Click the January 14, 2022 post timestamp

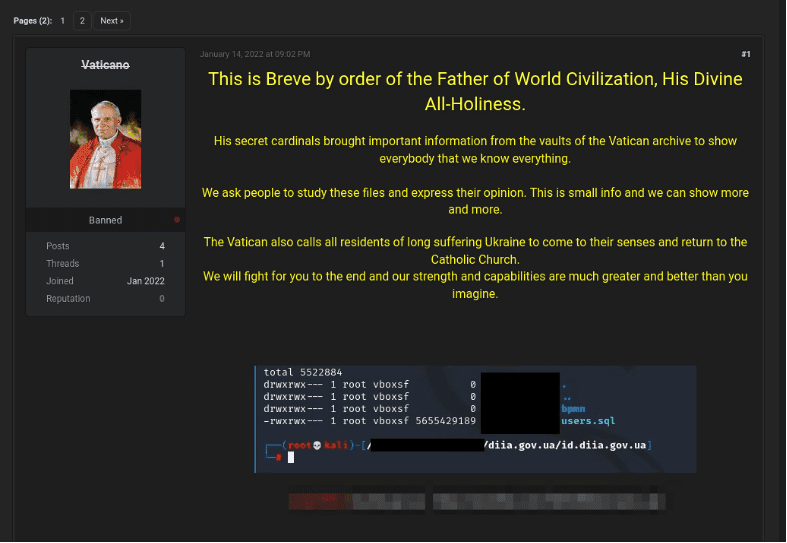pyautogui.click(x=255, y=53)
